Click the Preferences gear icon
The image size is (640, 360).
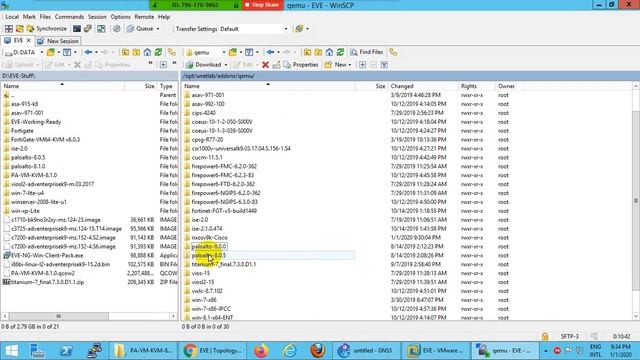tap(117, 29)
